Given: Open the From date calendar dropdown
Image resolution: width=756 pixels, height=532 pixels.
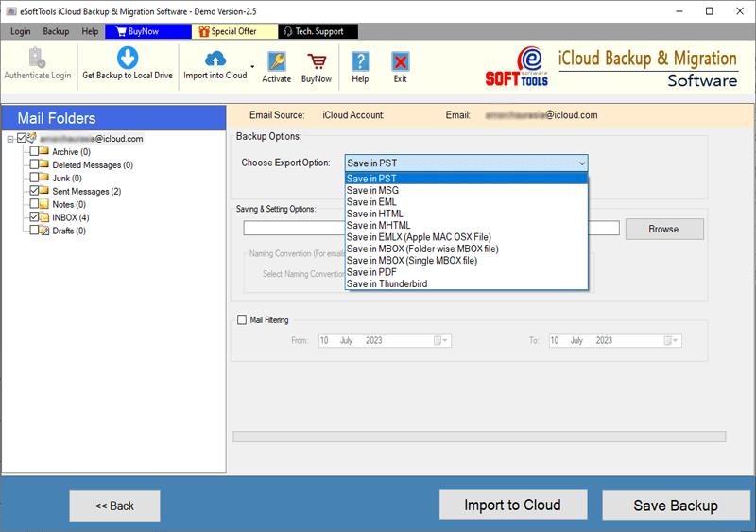Looking at the screenshot, I should [440, 340].
